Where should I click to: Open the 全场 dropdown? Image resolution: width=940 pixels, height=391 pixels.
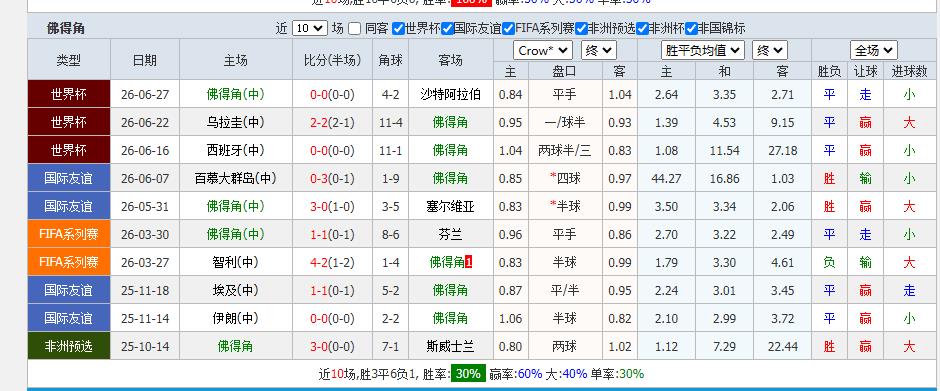(x=873, y=50)
